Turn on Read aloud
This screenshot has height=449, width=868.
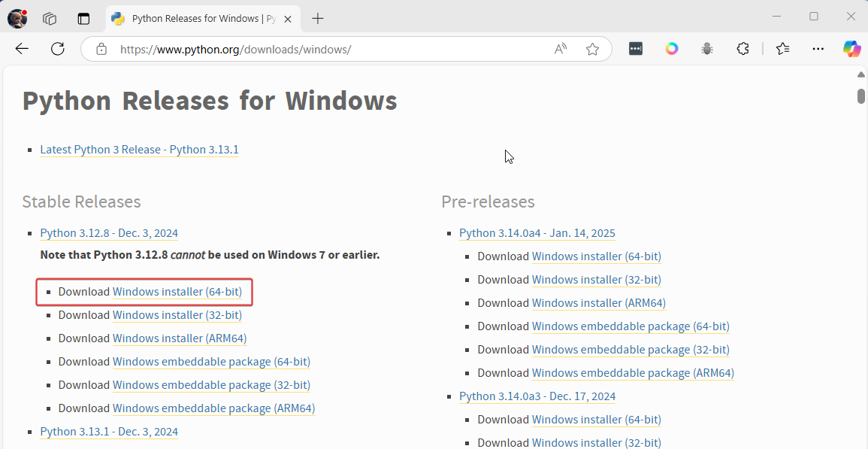[561, 49]
